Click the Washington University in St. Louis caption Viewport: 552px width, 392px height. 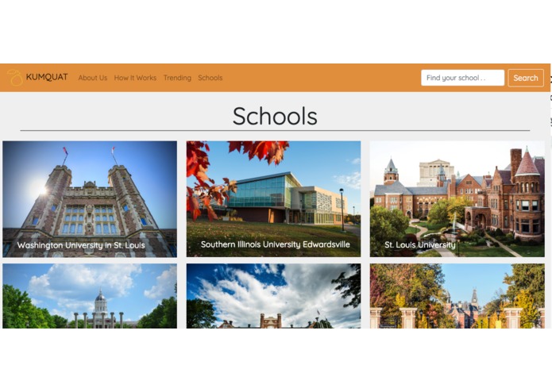pyautogui.click(x=81, y=245)
